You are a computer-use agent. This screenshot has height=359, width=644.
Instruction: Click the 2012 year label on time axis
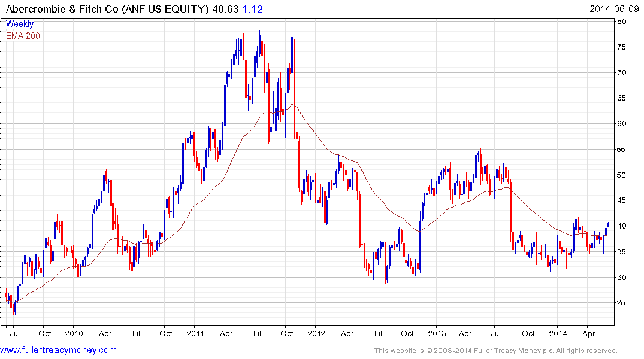(316, 333)
